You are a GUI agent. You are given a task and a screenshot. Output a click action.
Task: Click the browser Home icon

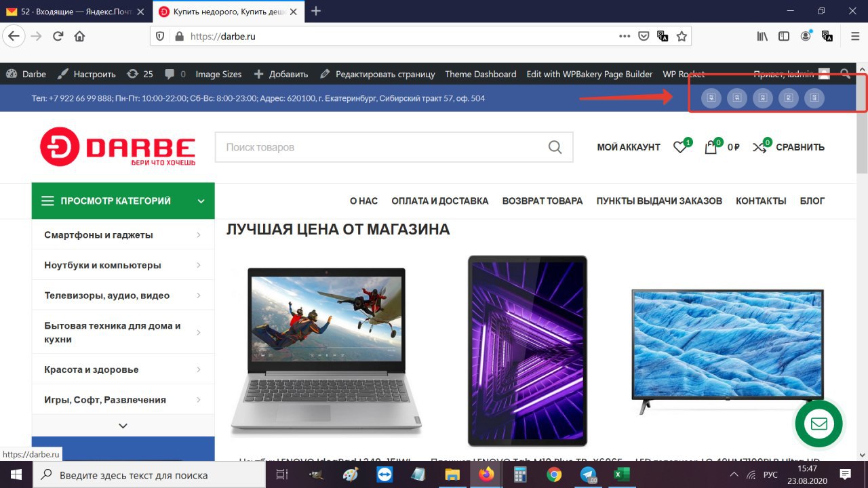click(79, 37)
